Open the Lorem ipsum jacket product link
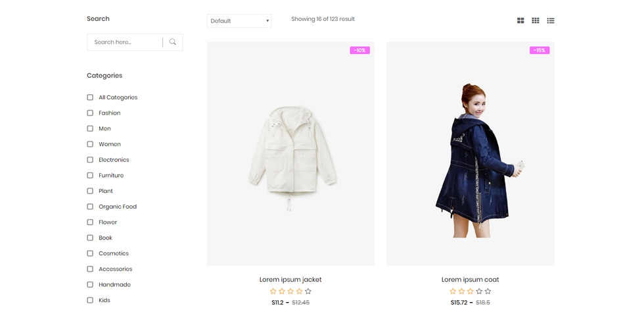The height and width of the screenshot is (310, 644). pos(290,280)
